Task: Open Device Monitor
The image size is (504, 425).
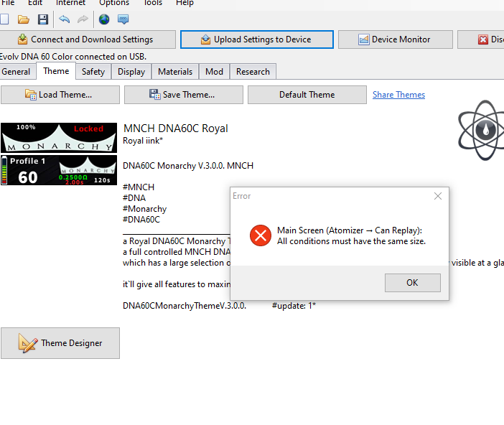Action: (395, 39)
